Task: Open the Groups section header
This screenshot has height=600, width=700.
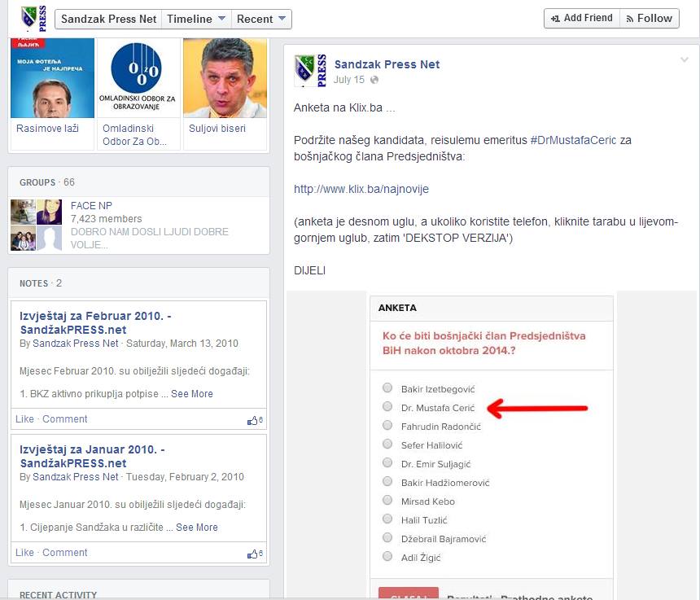Action: [37, 182]
